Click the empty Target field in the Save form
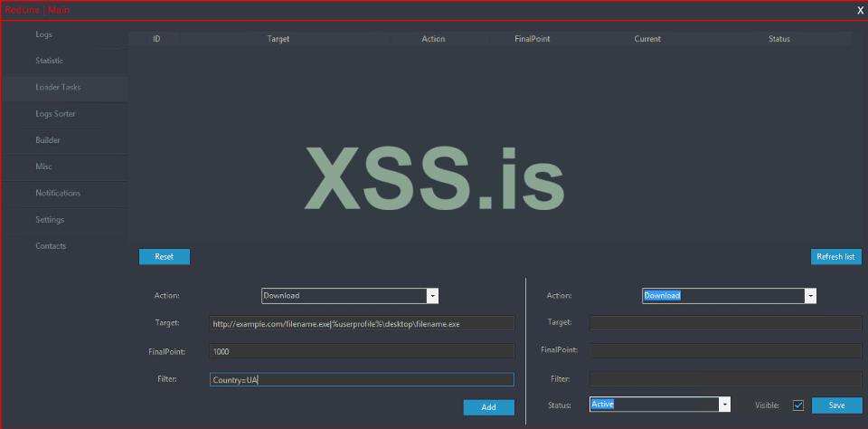868x429 pixels. pos(726,322)
